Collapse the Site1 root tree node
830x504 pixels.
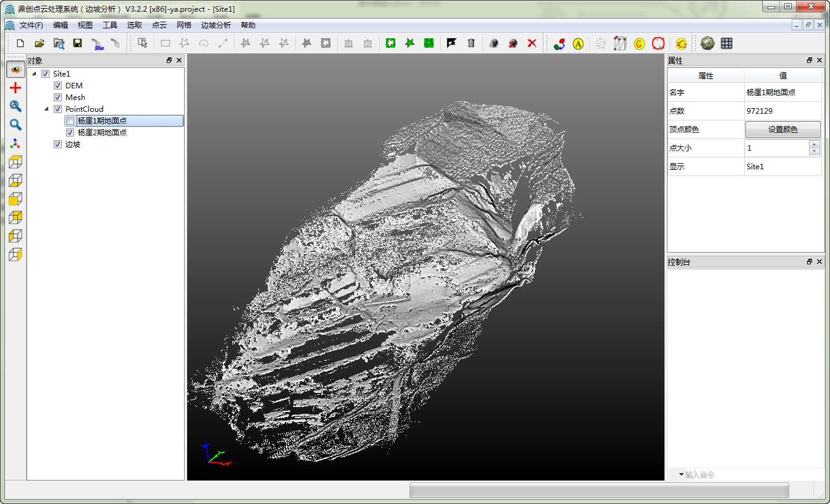click(x=34, y=74)
